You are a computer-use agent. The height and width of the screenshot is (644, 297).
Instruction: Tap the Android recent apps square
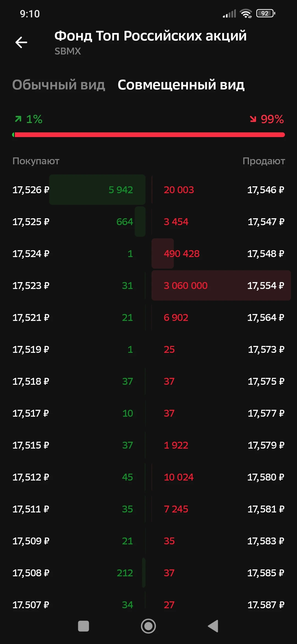tap(84, 626)
